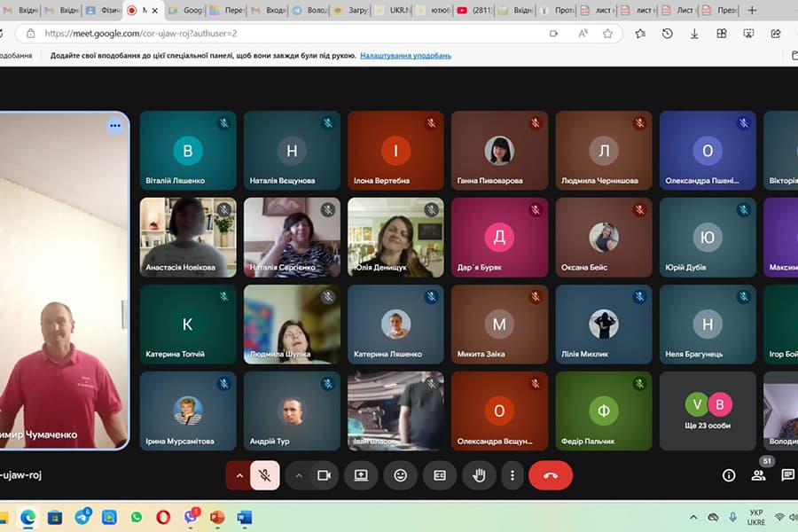The width and height of the screenshot is (798, 532).
Task: Open browser downloads icon
Action: [x=694, y=34]
